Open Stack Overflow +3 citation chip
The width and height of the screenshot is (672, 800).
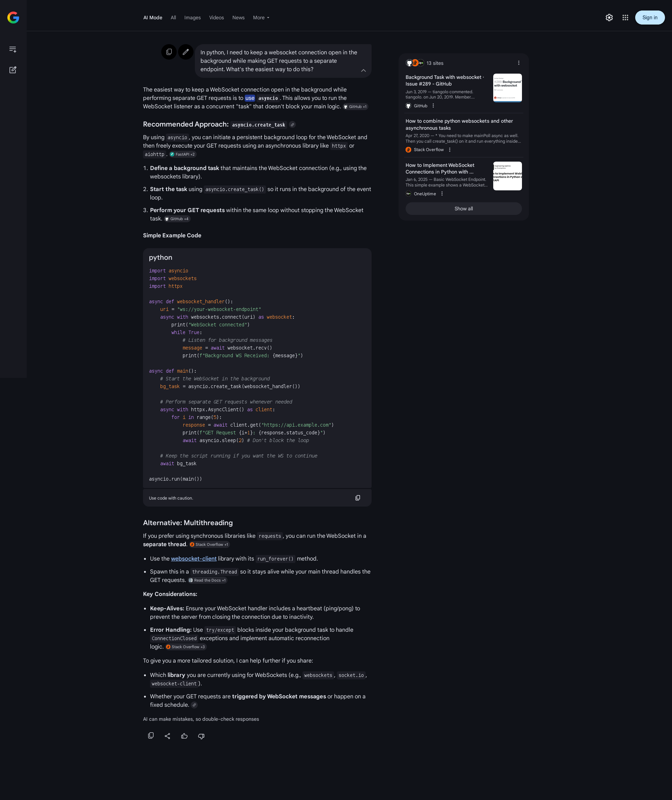[185, 647]
